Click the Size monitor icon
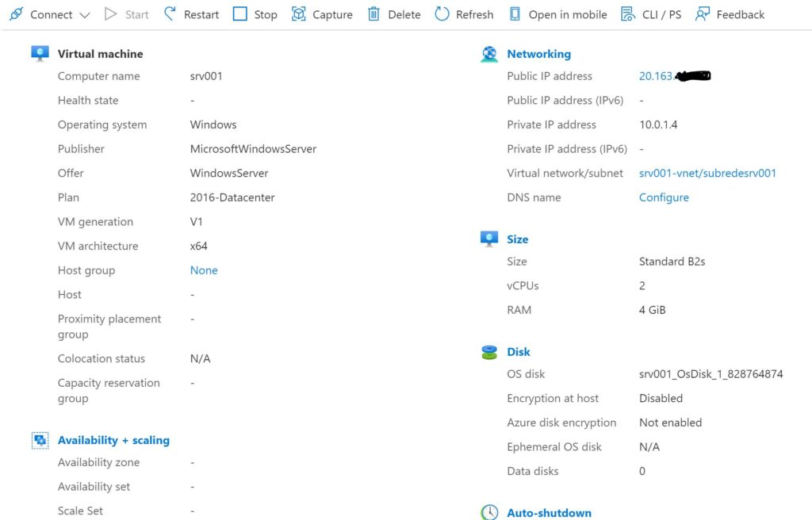Image resolution: width=812 pixels, height=520 pixels. (x=489, y=239)
